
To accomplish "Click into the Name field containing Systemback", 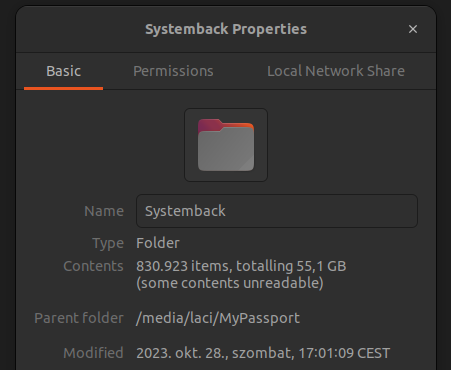I will [x=277, y=211].
